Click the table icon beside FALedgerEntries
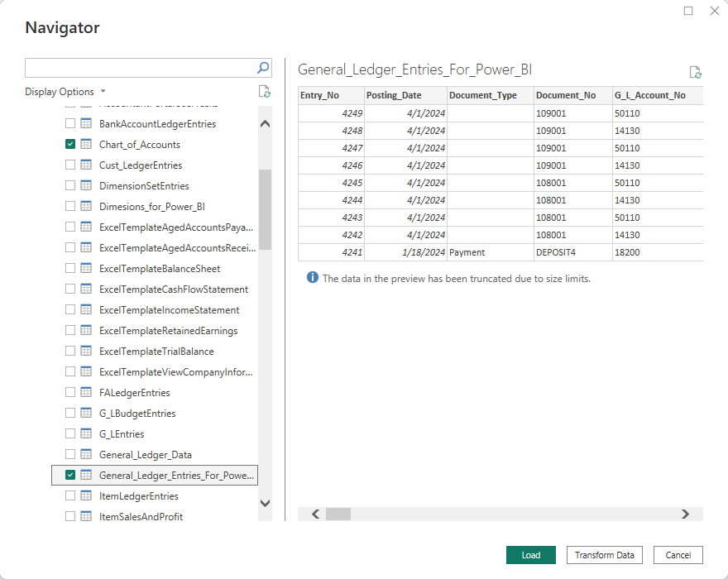Image resolution: width=728 pixels, height=579 pixels. [x=86, y=393]
